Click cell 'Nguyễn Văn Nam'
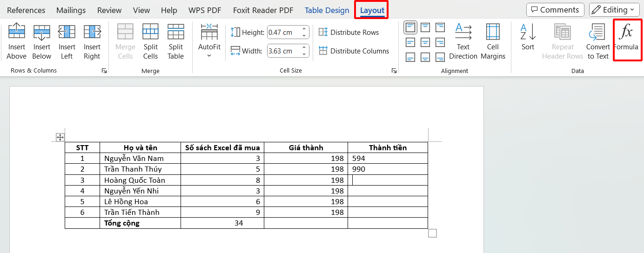Viewport: 644px width, 253px height. [140, 159]
